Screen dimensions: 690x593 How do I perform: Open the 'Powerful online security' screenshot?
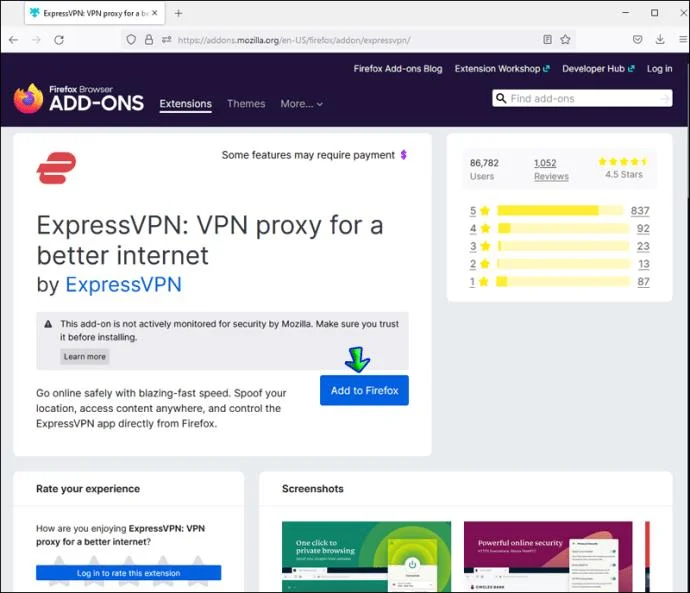coord(548,556)
